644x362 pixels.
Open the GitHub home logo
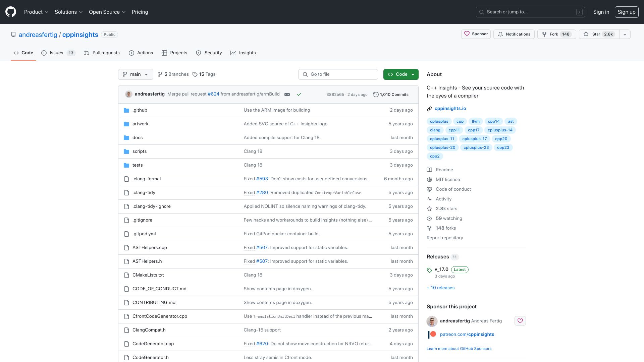click(x=11, y=12)
